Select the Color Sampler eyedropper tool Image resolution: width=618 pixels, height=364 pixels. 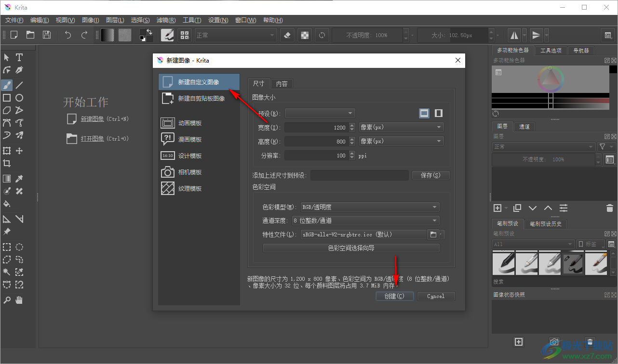[x=19, y=179]
